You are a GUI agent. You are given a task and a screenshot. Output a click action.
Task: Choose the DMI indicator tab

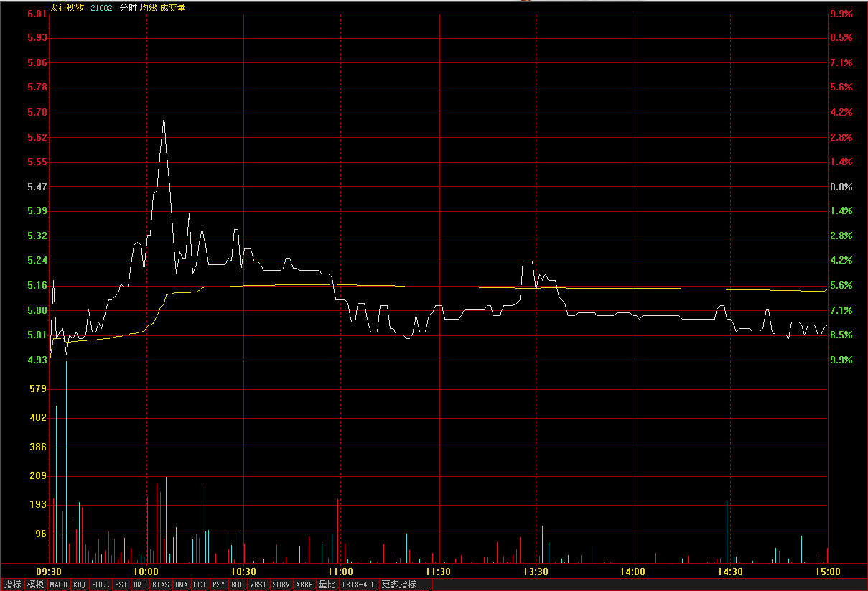pyautogui.click(x=139, y=585)
